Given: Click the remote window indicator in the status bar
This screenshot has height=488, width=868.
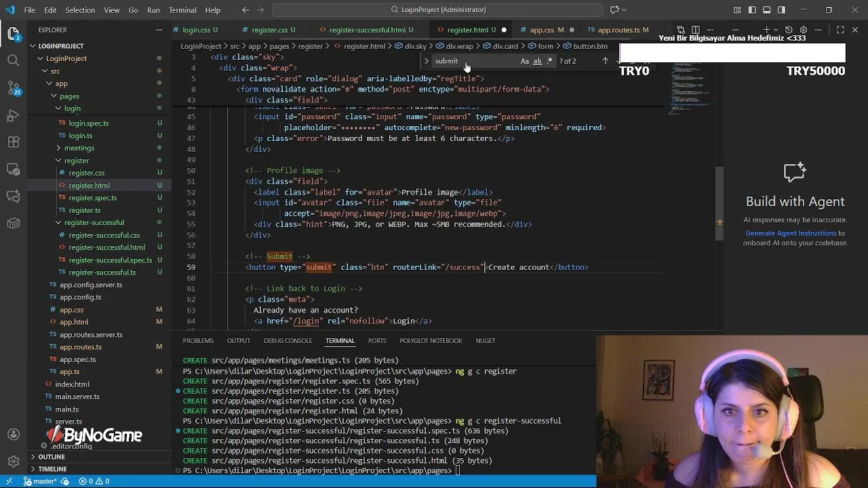Looking at the screenshot, I should 9,481.
